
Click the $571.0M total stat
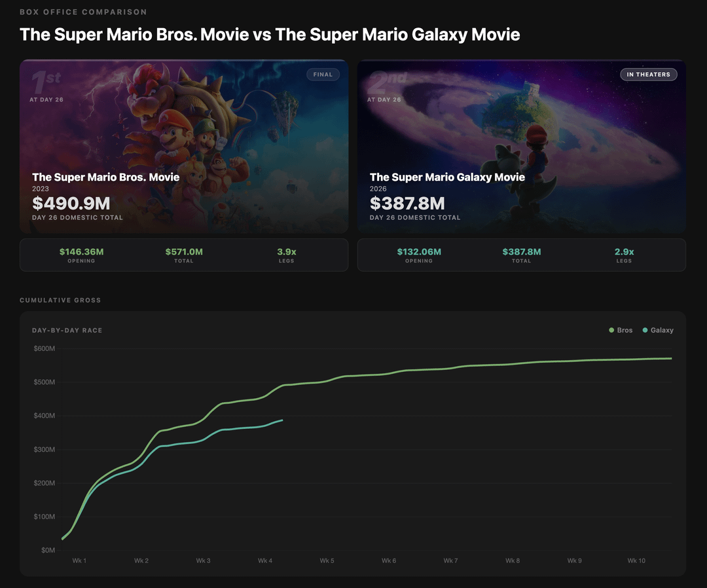[x=184, y=251]
